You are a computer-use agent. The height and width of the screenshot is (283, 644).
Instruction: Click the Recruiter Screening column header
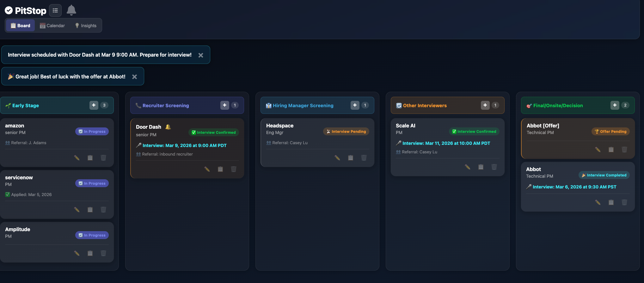187,105
